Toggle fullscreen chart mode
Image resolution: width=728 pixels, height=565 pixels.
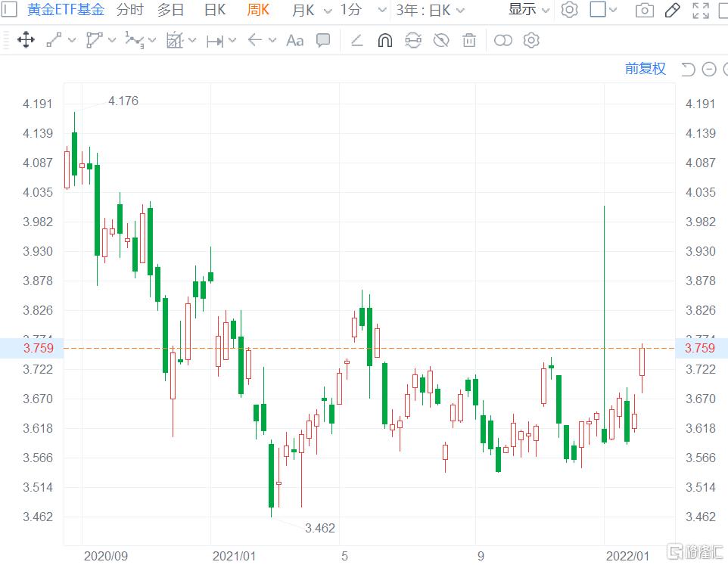coord(699,11)
